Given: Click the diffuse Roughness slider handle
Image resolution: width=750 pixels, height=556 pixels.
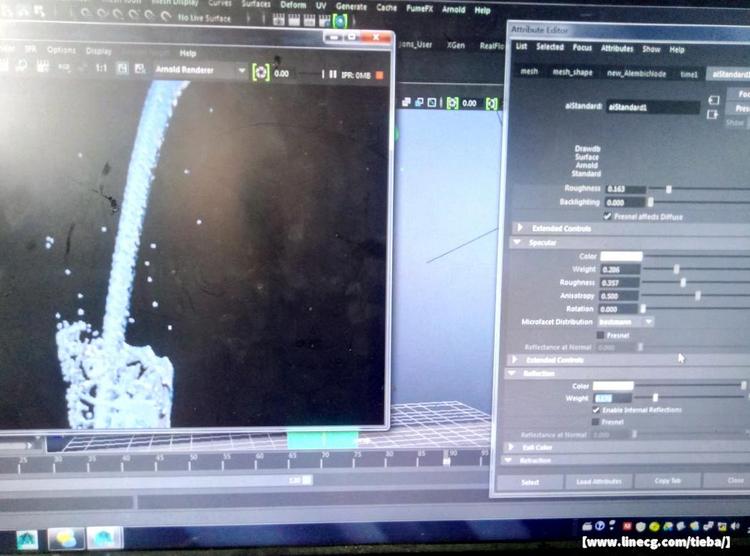Looking at the screenshot, I should (669, 189).
